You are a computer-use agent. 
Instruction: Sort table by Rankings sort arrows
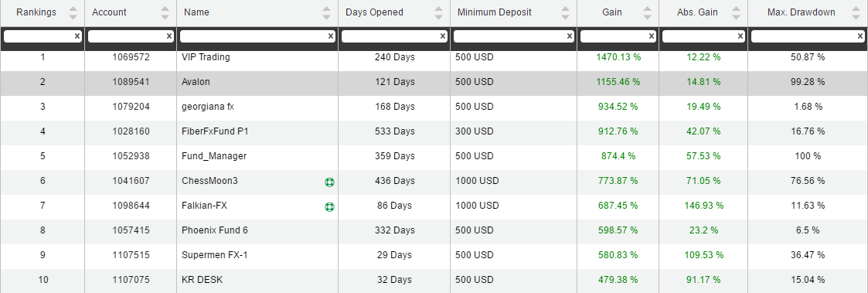click(73, 12)
